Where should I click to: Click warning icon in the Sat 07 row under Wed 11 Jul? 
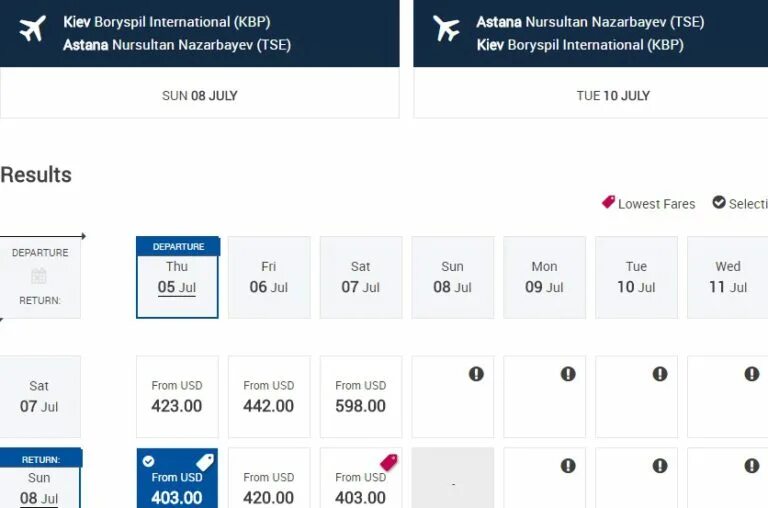751,374
